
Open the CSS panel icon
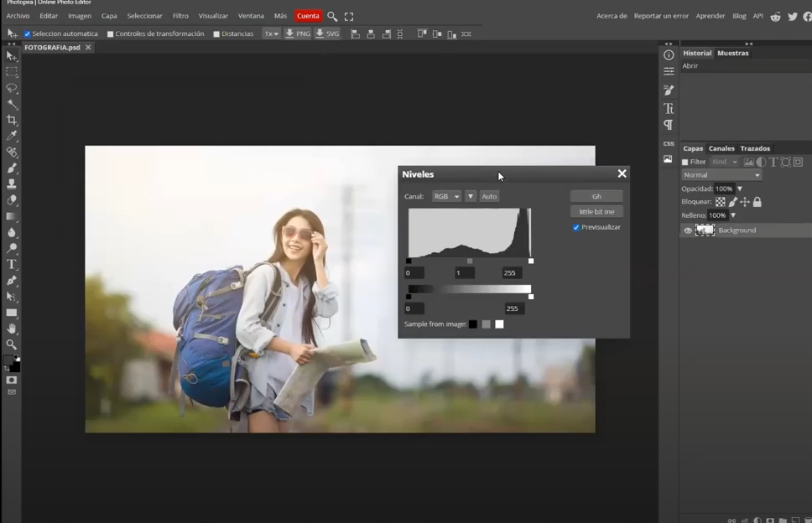(x=669, y=143)
